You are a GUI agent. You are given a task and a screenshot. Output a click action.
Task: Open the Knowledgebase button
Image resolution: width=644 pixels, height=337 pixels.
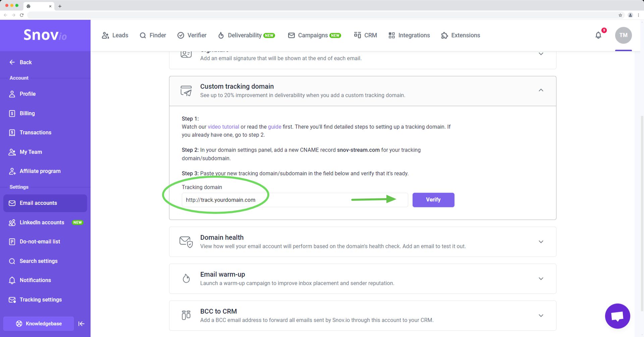coord(39,324)
